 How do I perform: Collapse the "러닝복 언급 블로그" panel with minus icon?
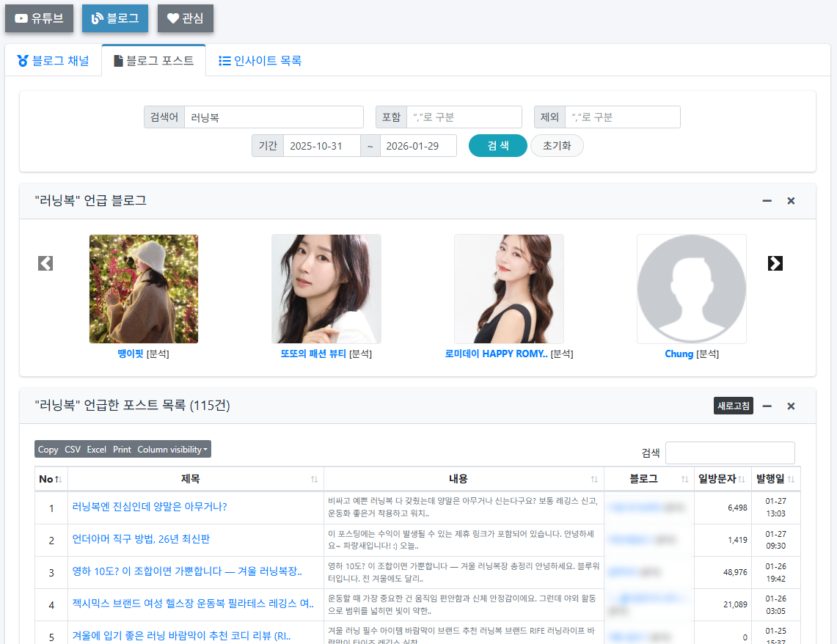766,200
